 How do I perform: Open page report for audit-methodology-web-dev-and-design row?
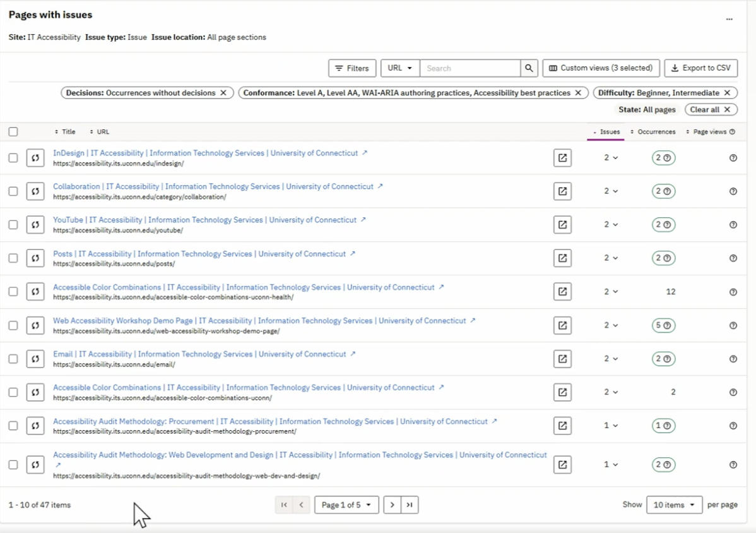click(562, 465)
